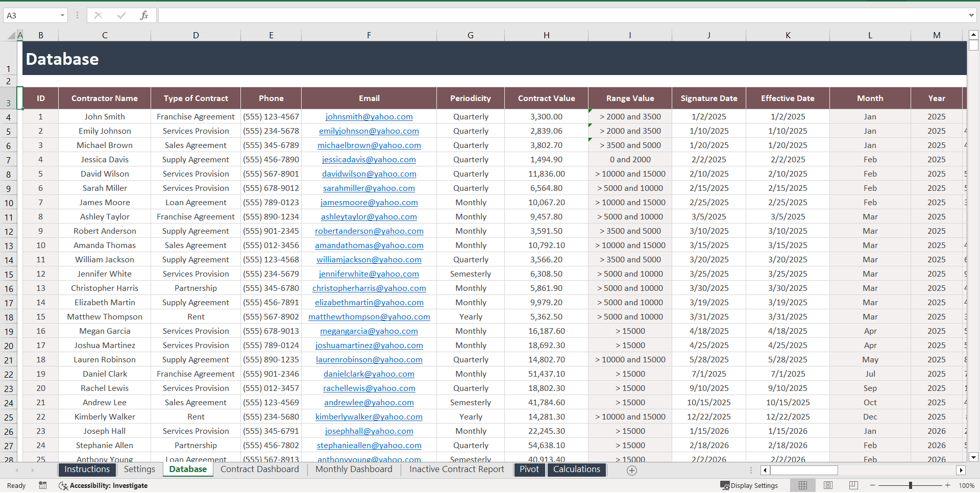
Task: Open the Settings sheet tab
Action: coord(139,470)
